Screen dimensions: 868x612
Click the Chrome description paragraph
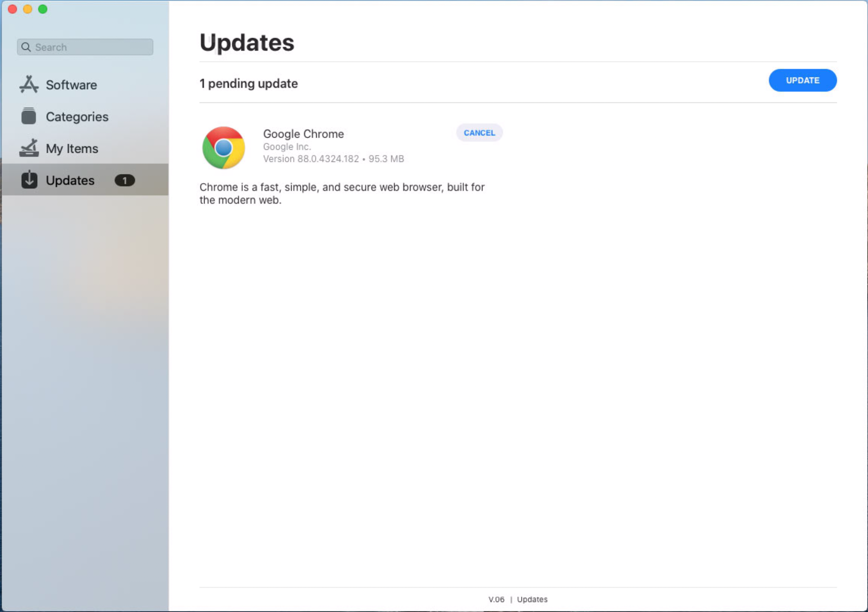(x=342, y=193)
